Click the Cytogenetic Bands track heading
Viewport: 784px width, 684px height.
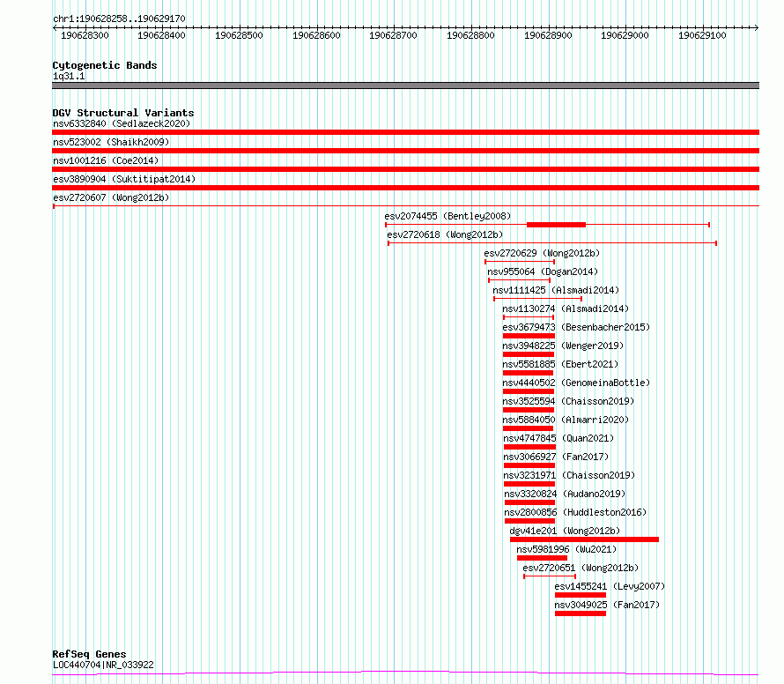pos(105,65)
